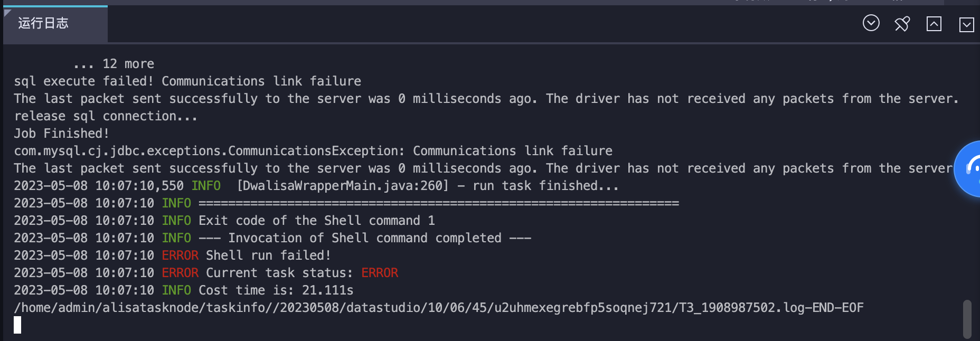Click the small triangle corner of the 运行日志 tab
980x341 pixels.
click(7, 13)
